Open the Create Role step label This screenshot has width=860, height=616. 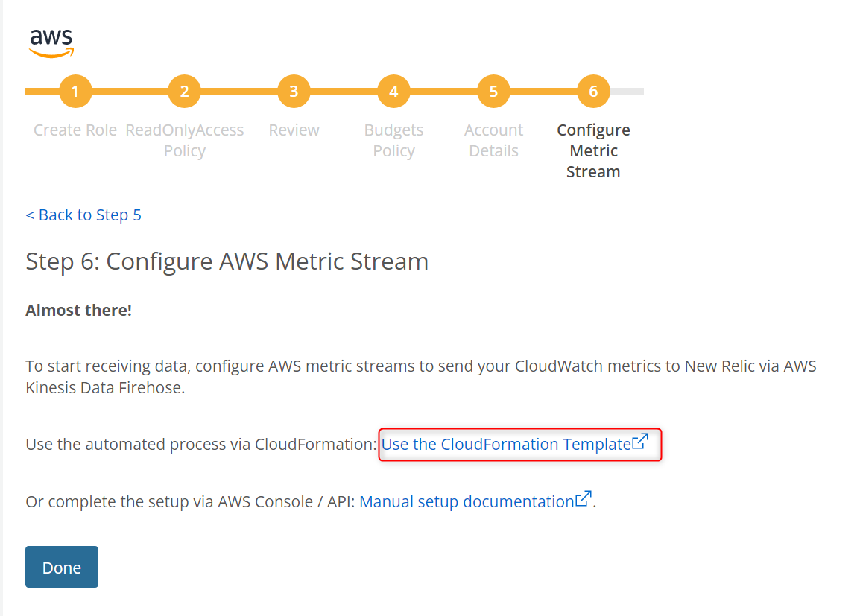(75, 130)
